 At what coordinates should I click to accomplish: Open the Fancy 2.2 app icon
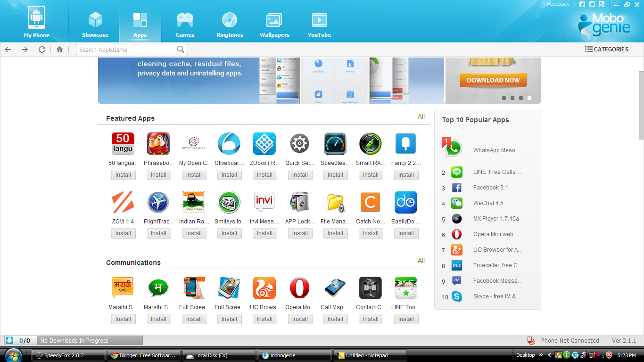(x=406, y=144)
